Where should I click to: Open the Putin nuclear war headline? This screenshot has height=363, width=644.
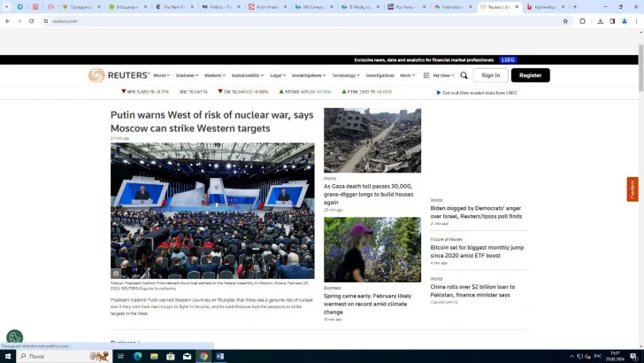[x=211, y=122]
